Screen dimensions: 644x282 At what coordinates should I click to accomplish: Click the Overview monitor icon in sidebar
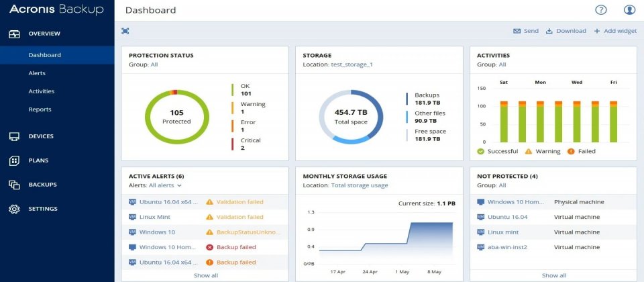tap(14, 34)
